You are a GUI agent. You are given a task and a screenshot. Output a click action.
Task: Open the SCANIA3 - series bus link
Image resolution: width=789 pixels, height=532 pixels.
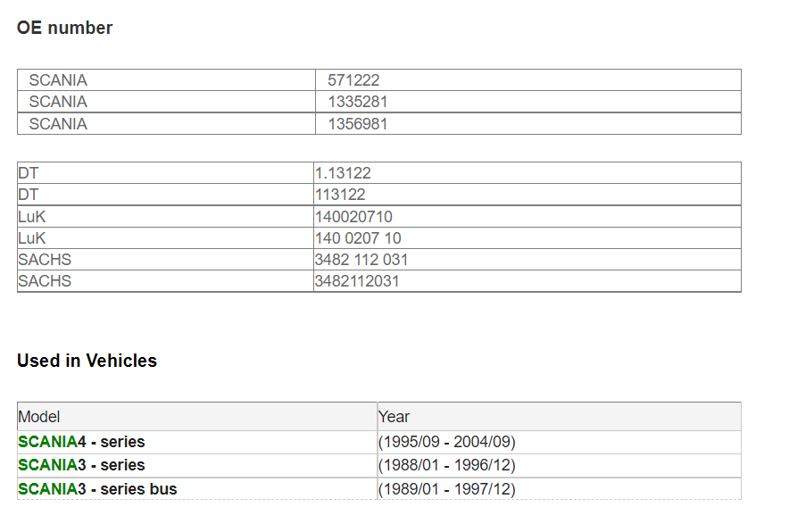point(97,489)
